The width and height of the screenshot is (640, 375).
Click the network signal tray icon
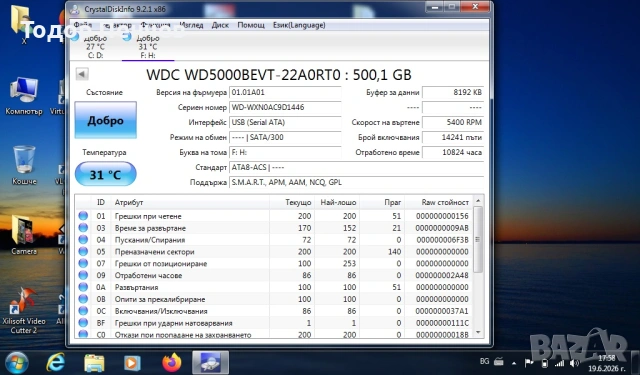click(559, 363)
